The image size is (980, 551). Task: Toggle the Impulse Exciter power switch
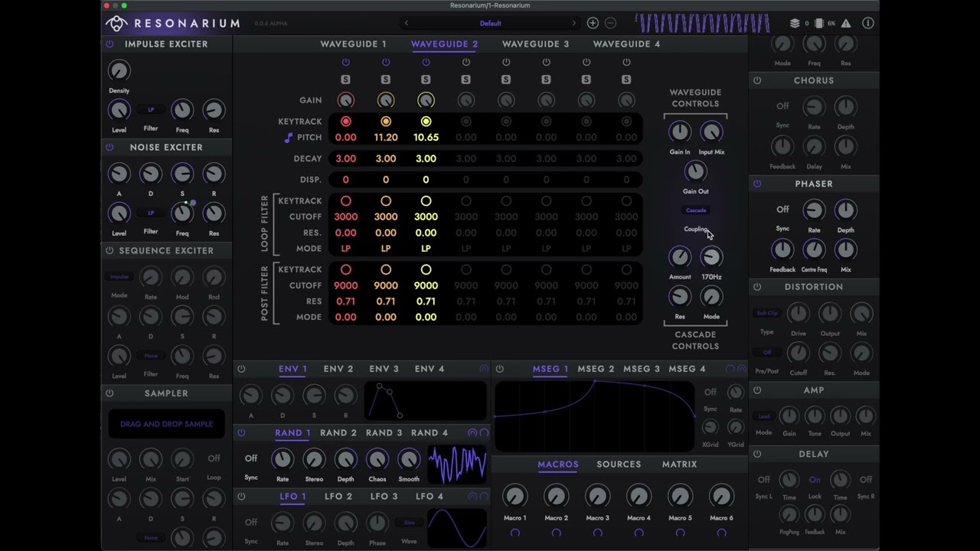coord(109,44)
